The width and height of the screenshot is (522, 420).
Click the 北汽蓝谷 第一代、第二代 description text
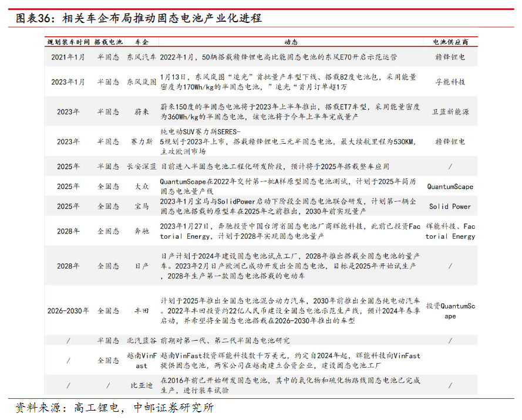point(225,341)
